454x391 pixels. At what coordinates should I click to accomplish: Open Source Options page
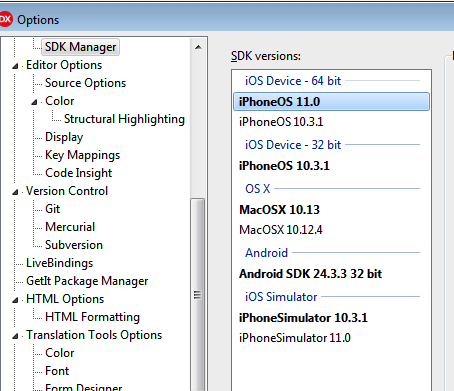[85, 83]
